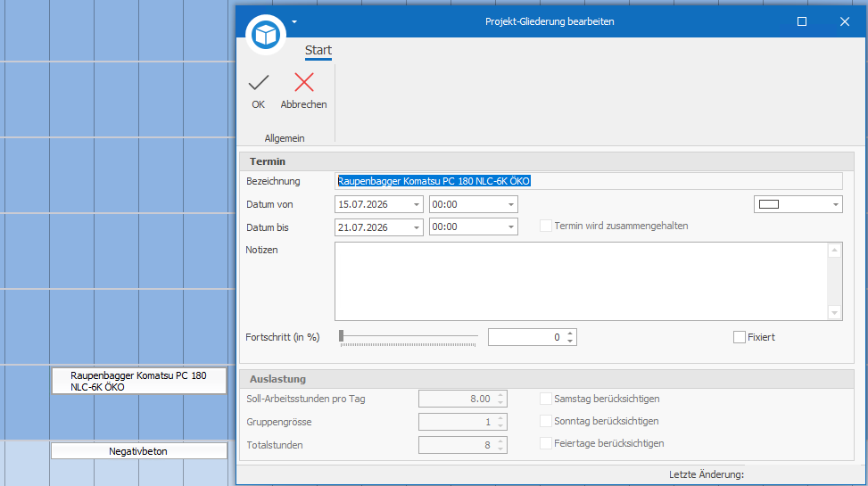The image size is (868, 486).
Task: Open the quick access arrow beside the cube
Action: tap(294, 22)
